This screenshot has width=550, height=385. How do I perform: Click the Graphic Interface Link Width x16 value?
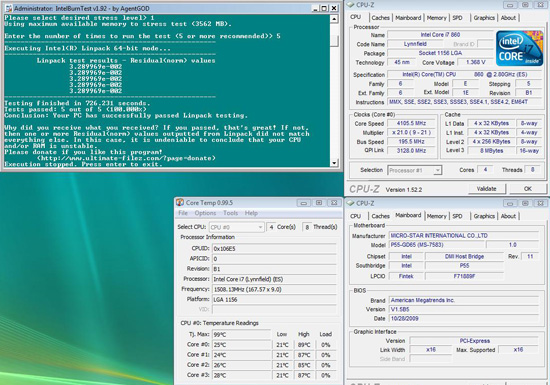pyautogui.click(x=431, y=350)
